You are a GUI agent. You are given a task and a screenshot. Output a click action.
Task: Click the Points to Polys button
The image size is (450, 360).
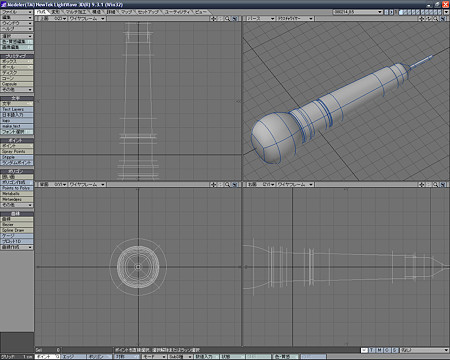pyautogui.click(x=17, y=188)
